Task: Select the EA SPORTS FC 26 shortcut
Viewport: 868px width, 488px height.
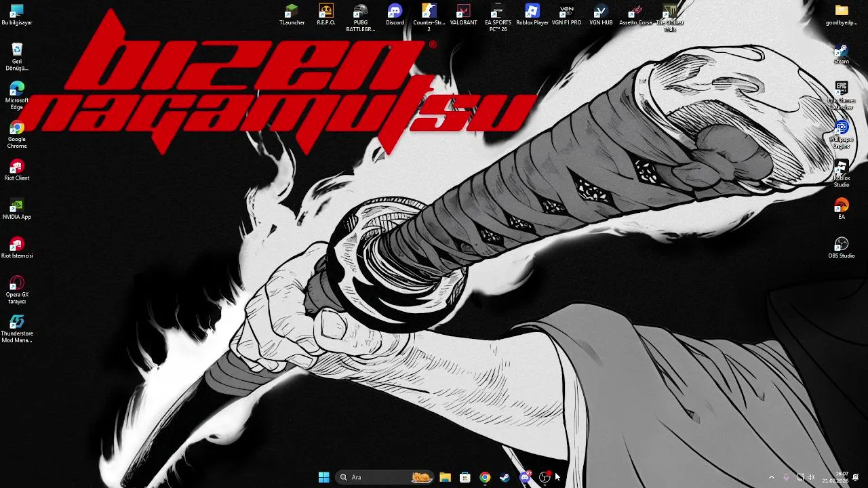Action: point(498,18)
